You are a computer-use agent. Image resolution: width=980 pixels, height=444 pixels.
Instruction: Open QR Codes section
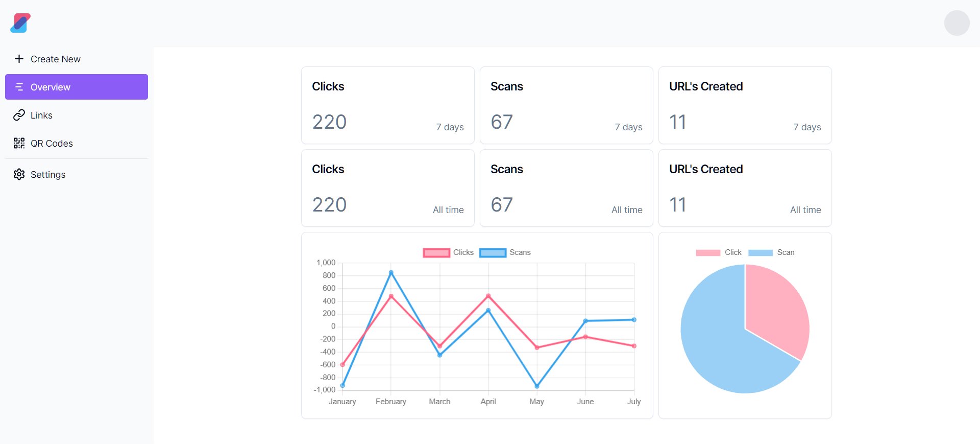[77, 143]
